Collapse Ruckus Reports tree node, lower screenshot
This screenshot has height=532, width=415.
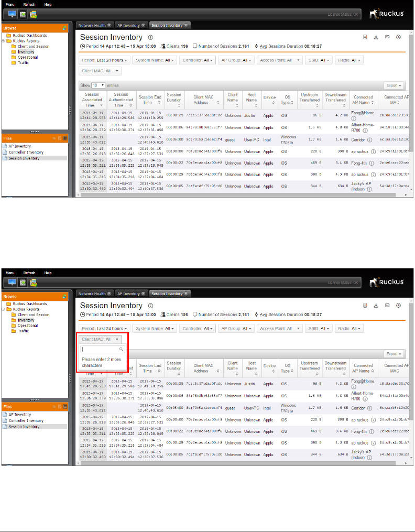click(3, 309)
